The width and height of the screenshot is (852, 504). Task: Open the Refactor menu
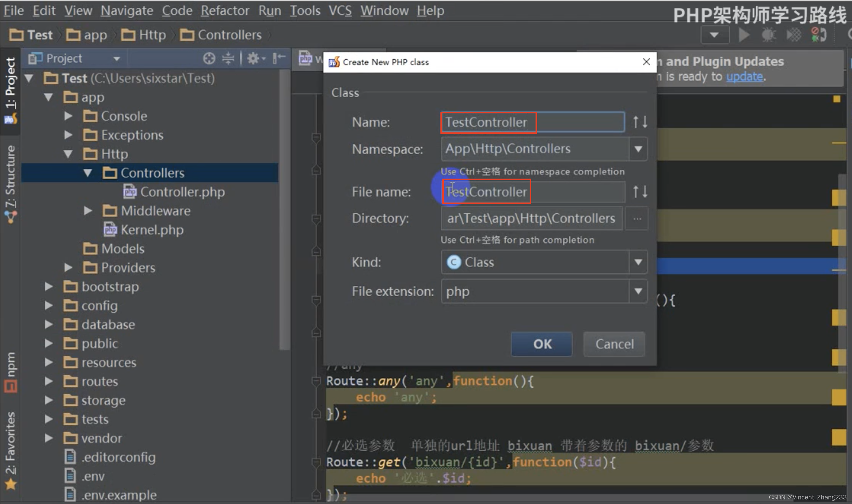click(225, 10)
